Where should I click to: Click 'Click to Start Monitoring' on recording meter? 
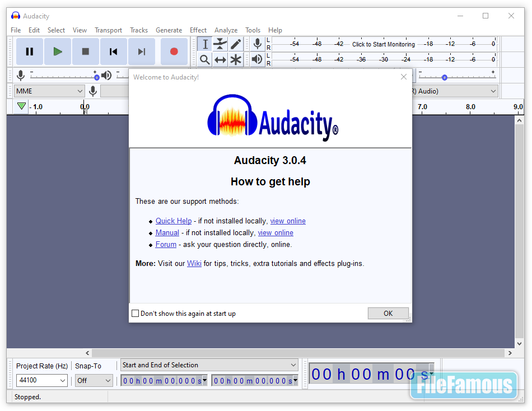tap(384, 44)
